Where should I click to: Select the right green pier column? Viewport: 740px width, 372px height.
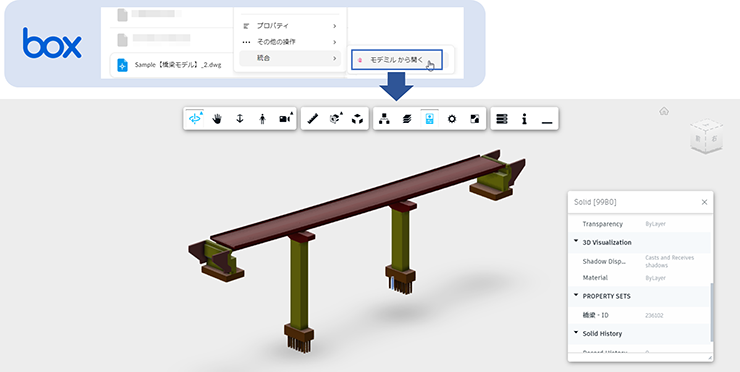(400, 238)
